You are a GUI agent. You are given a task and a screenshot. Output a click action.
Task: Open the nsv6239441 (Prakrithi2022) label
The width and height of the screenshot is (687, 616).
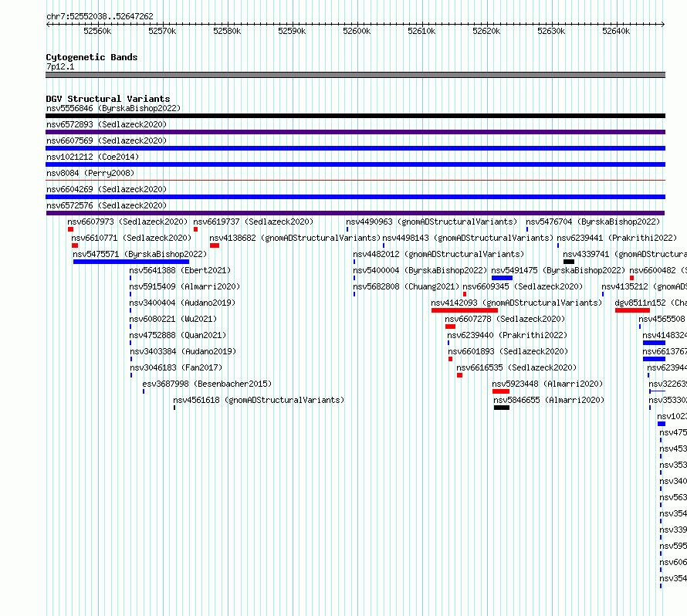point(617,238)
